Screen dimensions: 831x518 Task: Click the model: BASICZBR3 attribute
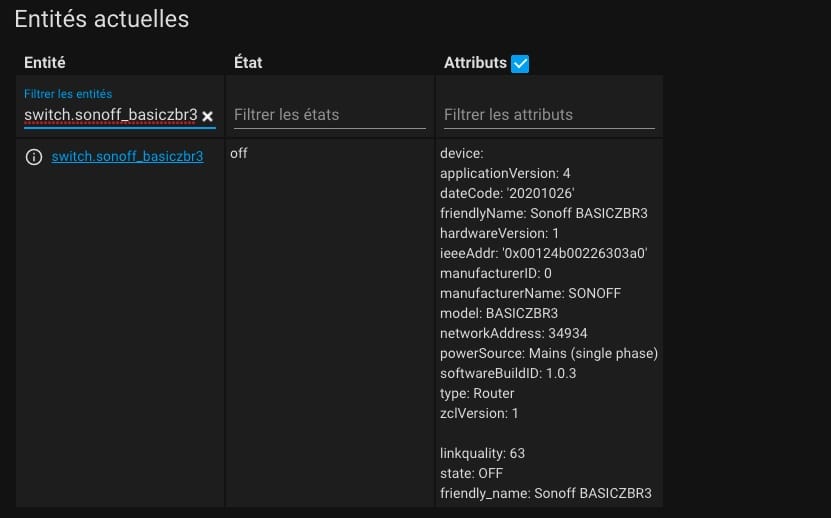click(499, 313)
